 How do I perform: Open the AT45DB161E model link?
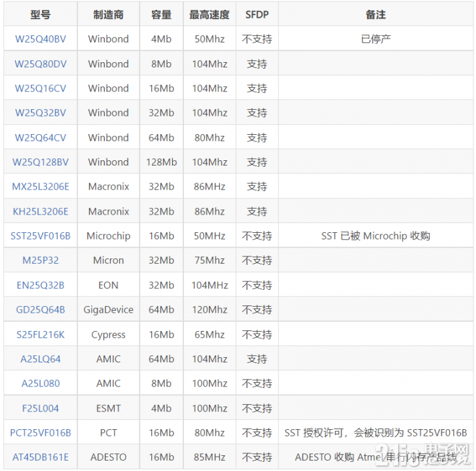(41, 457)
